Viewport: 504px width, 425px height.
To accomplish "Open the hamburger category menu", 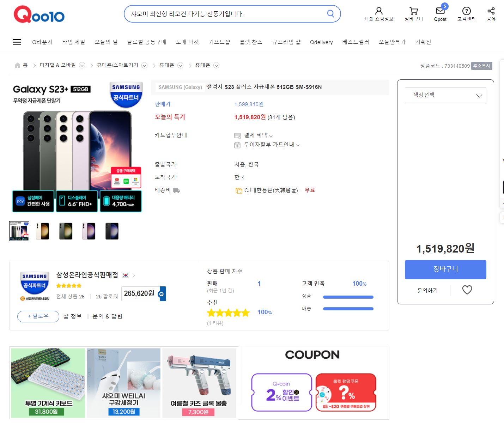I will [17, 42].
